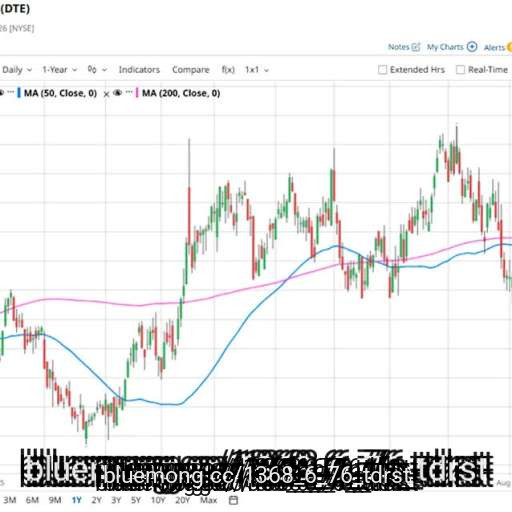Remove the MA (50, Close, 0) indicator
This screenshot has width=512, height=512.
[106, 94]
